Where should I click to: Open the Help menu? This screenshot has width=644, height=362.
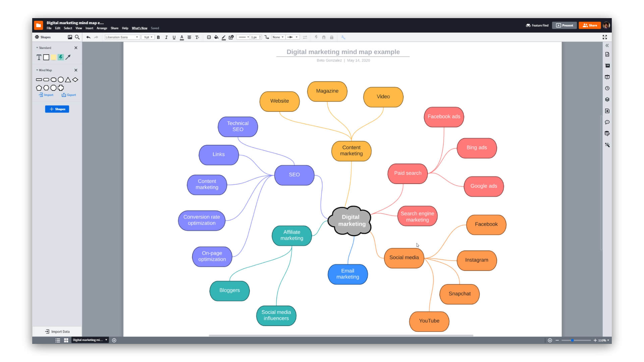pyautogui.click(x=125, y=28)
